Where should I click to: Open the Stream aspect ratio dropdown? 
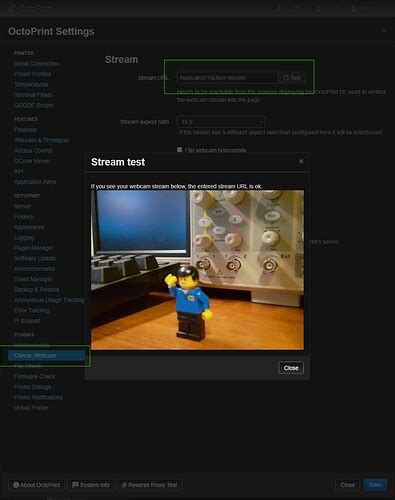click(x=221, y=122)
